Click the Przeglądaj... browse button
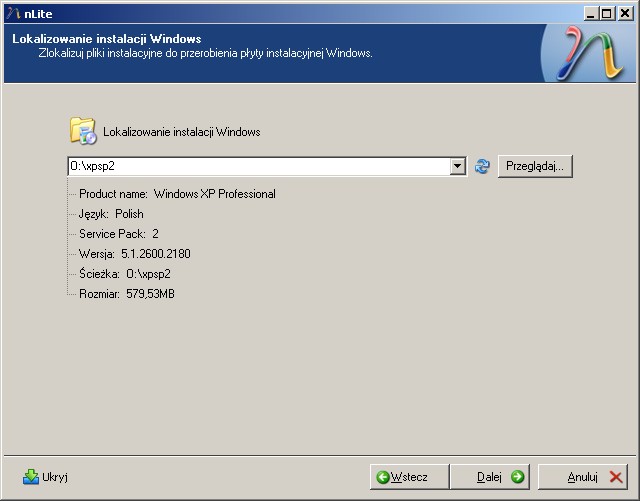 pyautogui.click(x=535, y=166)
